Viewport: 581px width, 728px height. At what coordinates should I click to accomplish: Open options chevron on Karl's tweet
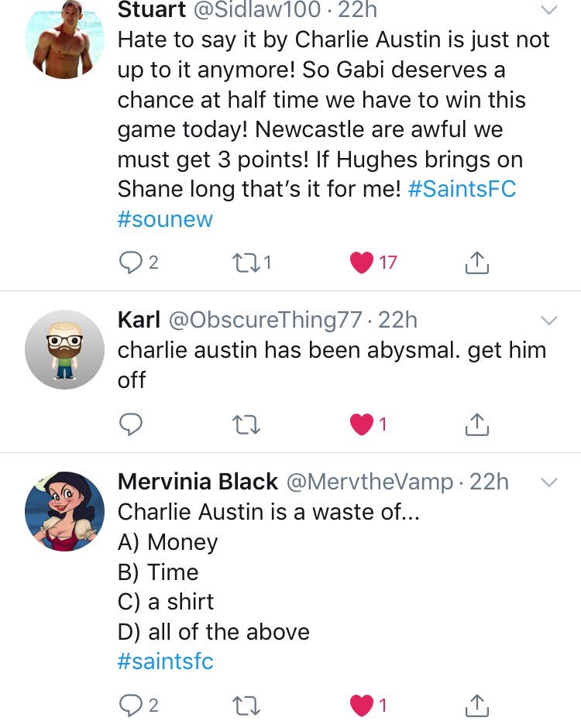coord(549,321)
